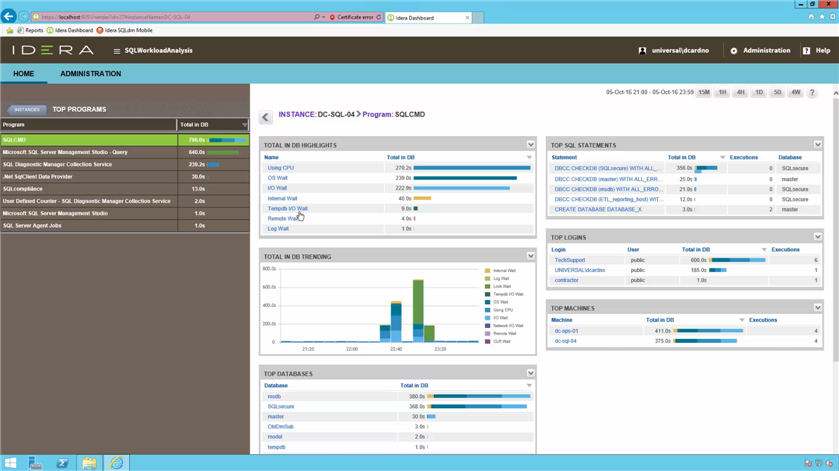Open the ADMINISTRATION tab
Viewport: 839px width, 471px height.
coord(90,74)
